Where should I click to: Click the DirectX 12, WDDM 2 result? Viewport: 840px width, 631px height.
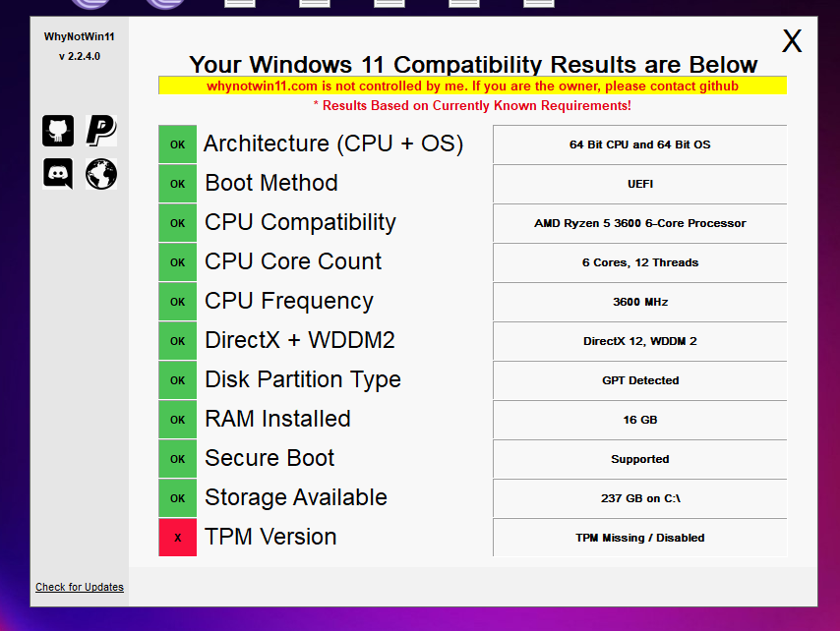[x=639, y=341]
